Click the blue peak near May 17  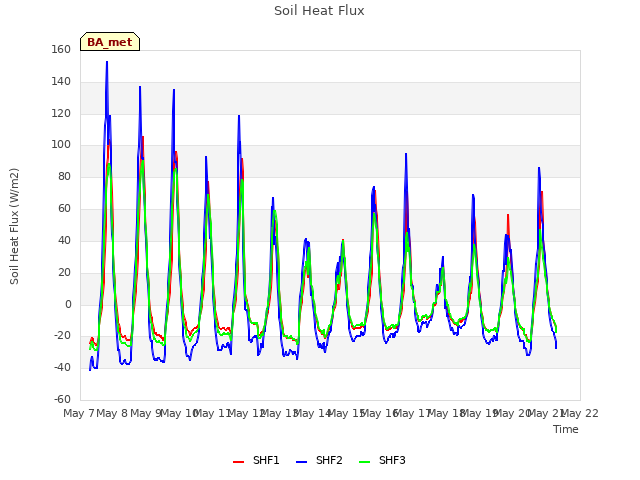click(x=406, y=154)
